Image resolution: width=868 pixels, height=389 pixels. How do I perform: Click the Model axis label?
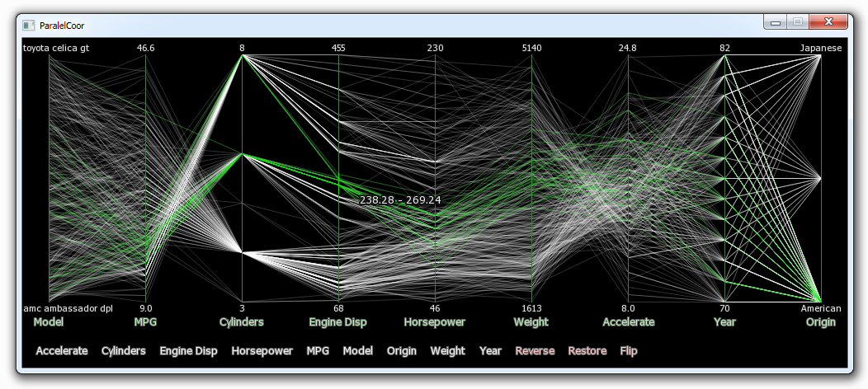click(48, 322)
